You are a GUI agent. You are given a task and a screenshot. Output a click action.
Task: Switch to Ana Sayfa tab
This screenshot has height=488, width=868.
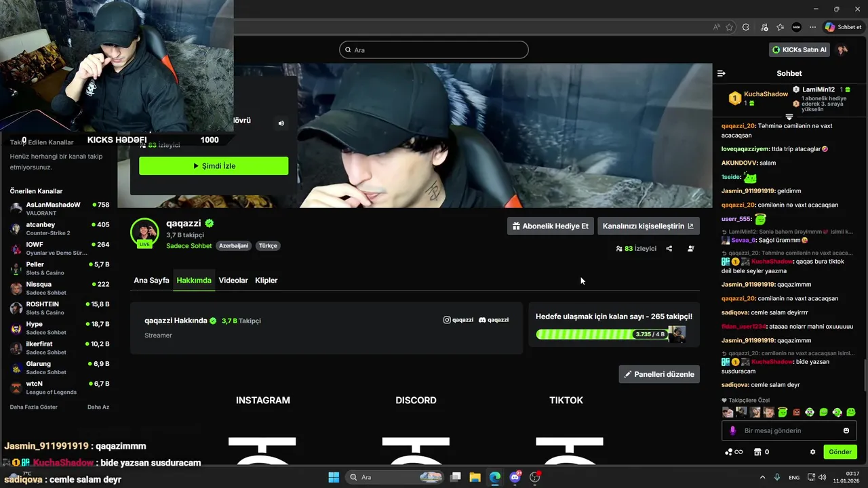pos(151,280)
